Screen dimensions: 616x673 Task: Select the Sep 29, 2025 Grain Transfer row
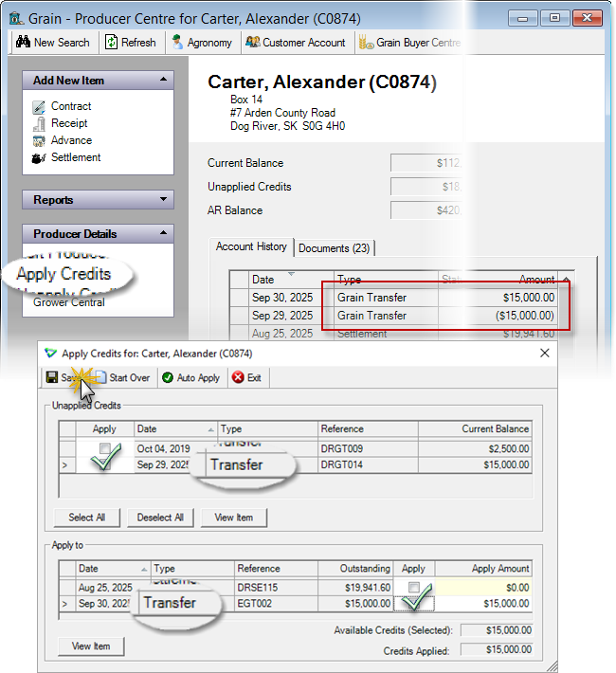coord(394,316)
